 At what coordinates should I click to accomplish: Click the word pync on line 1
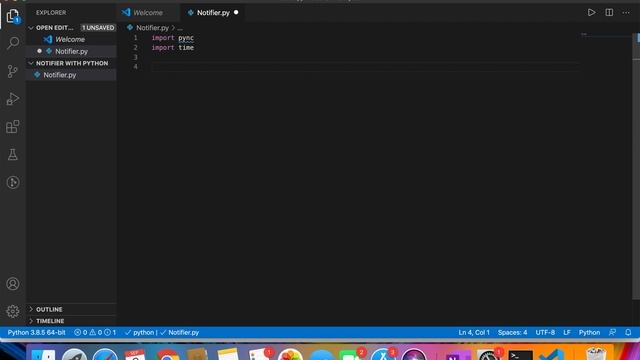pyautogui.click(x=186, y=38)
